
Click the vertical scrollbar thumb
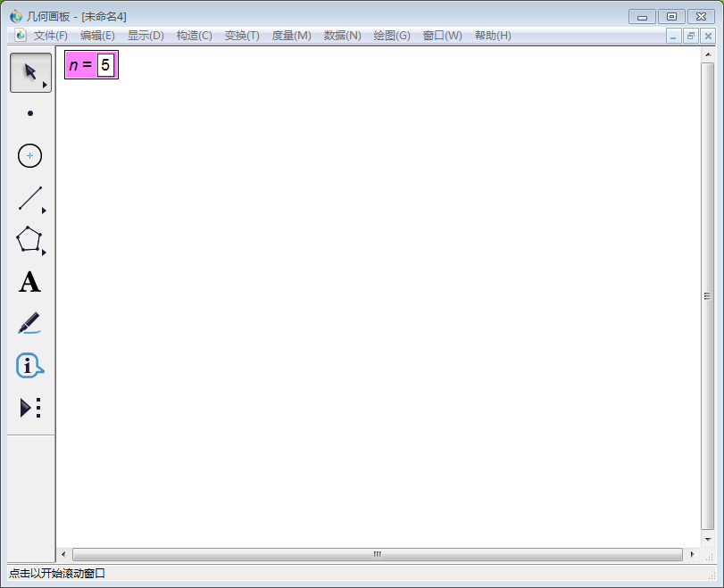click(707, 296)
